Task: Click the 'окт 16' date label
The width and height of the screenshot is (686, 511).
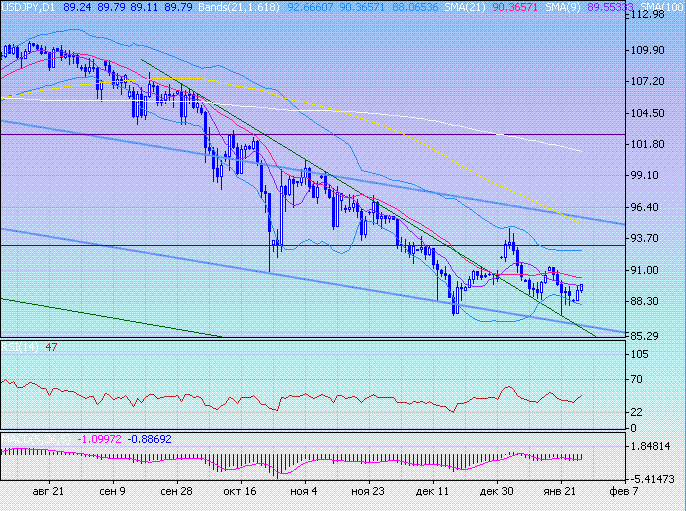Action: 240,492
